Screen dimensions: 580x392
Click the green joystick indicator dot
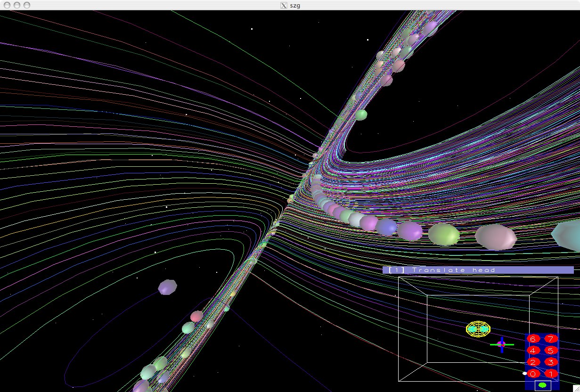542,385
